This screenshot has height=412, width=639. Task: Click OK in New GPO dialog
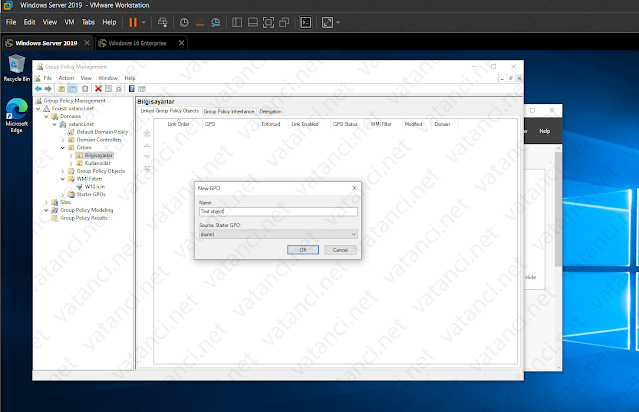[302, 249]
